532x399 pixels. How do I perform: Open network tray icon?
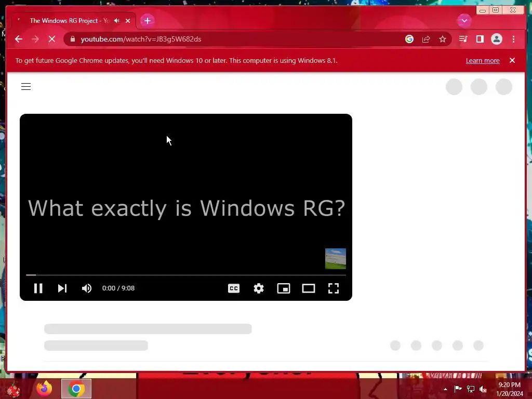471,389
